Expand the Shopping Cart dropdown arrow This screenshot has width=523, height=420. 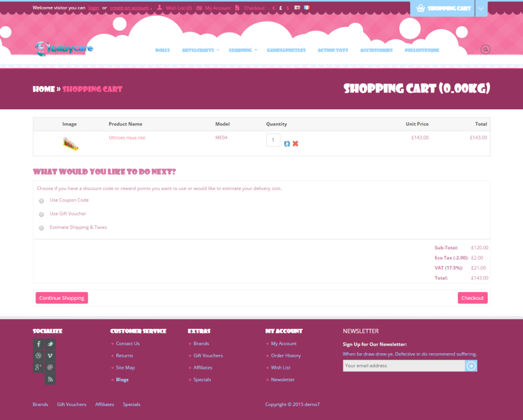pos(481,9)
